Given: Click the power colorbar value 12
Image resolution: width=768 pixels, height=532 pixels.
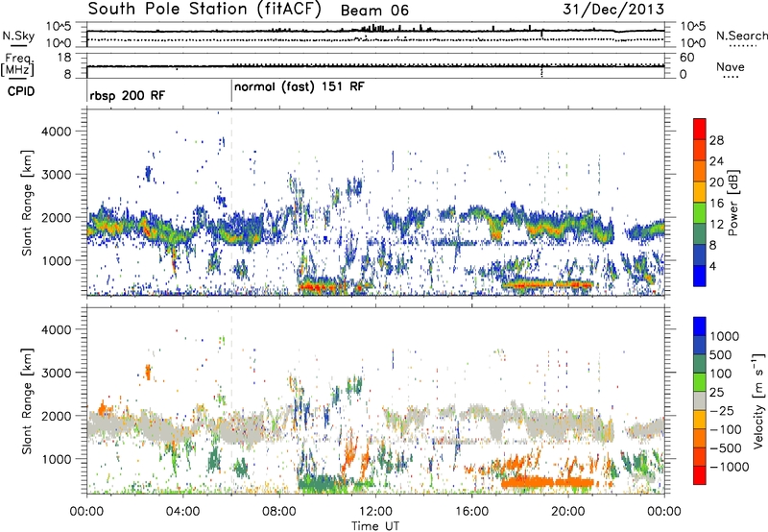Looking at the screenshot, I should click(x=716, y=225).
